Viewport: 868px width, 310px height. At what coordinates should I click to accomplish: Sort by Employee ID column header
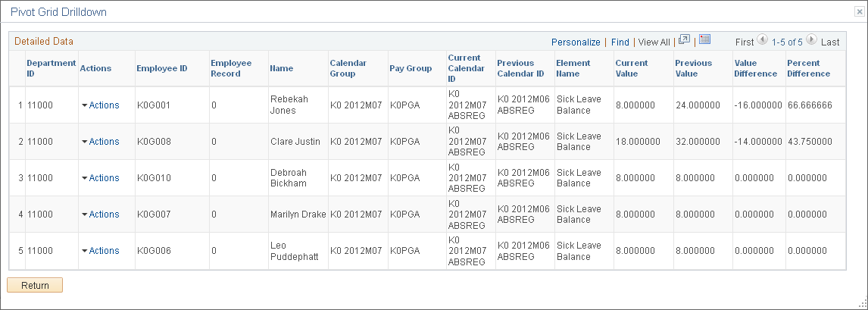point(162,68)
